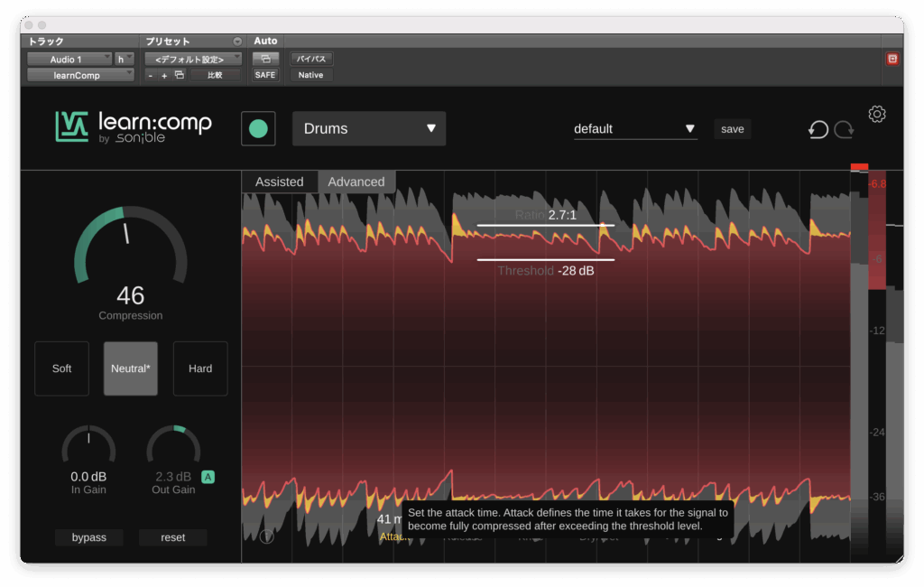Viewport: 924px width, 587px height.
Task: Open the default preset dropdown
Action: point(634,128)
